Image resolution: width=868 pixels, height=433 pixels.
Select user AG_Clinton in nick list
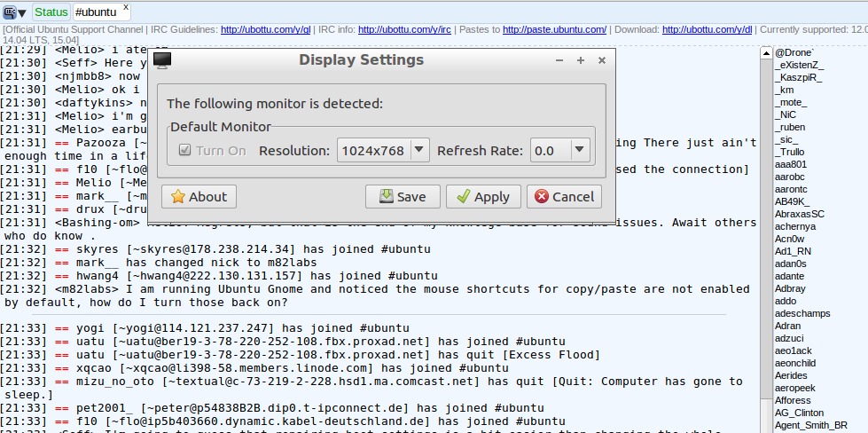800,413
